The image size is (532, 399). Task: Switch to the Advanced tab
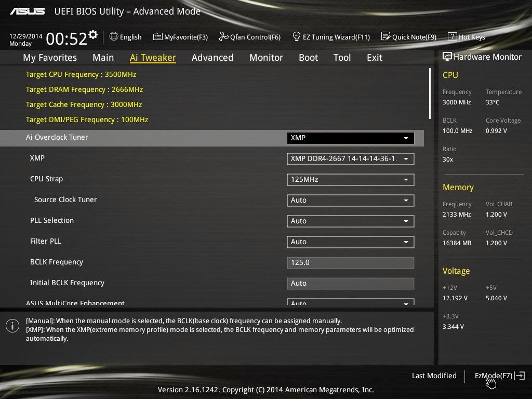tap(212, 58)
